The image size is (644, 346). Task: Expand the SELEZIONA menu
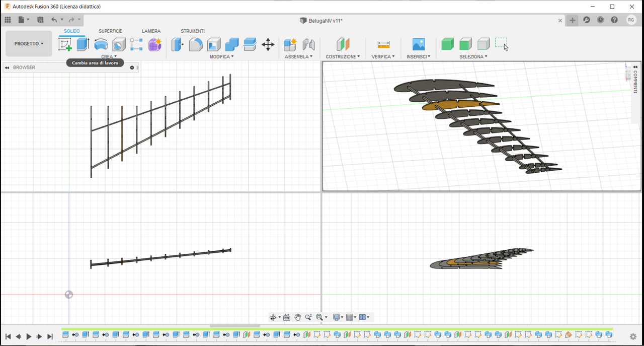point(473,57)
